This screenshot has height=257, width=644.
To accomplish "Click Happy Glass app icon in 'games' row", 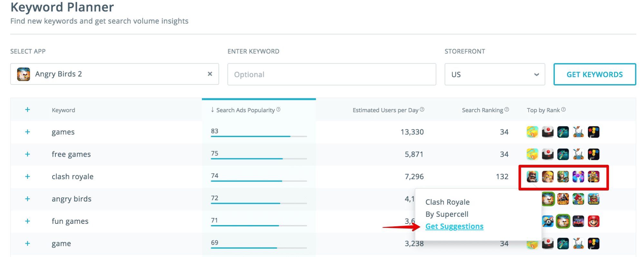I will (x=578, y=132).
